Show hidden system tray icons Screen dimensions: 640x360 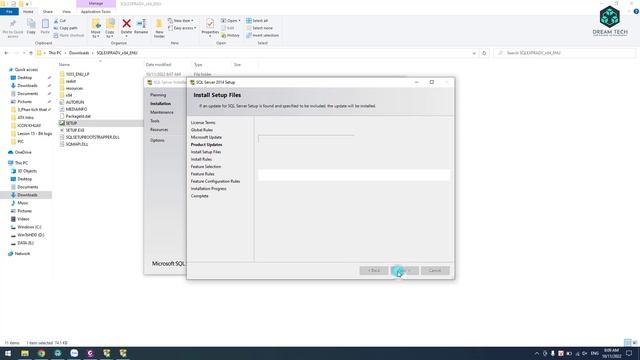click(x=537, y=353)
